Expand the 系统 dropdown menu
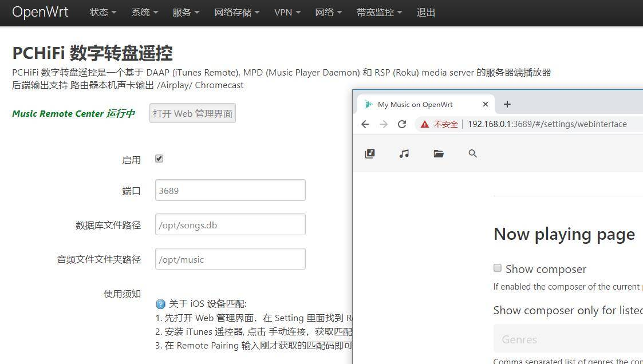The image size is (643, 364). click(140, 12)
